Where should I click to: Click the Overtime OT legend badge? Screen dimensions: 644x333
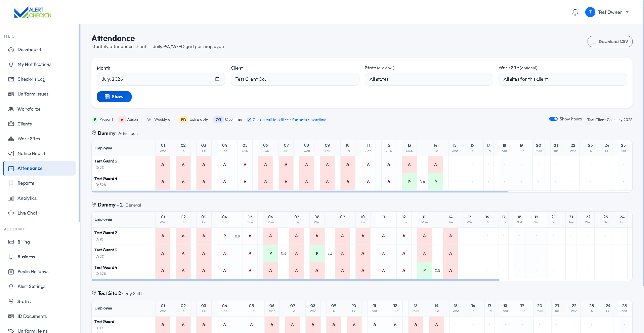tap(218, 120)
